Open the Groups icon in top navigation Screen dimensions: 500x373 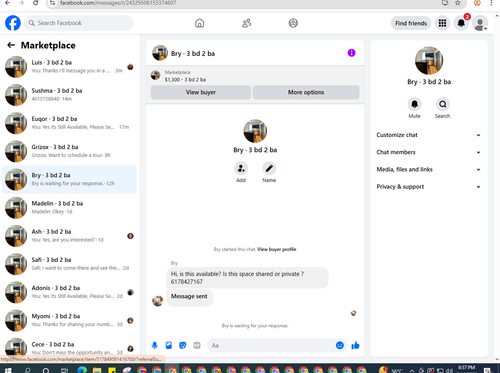click(x=293, y=23)
